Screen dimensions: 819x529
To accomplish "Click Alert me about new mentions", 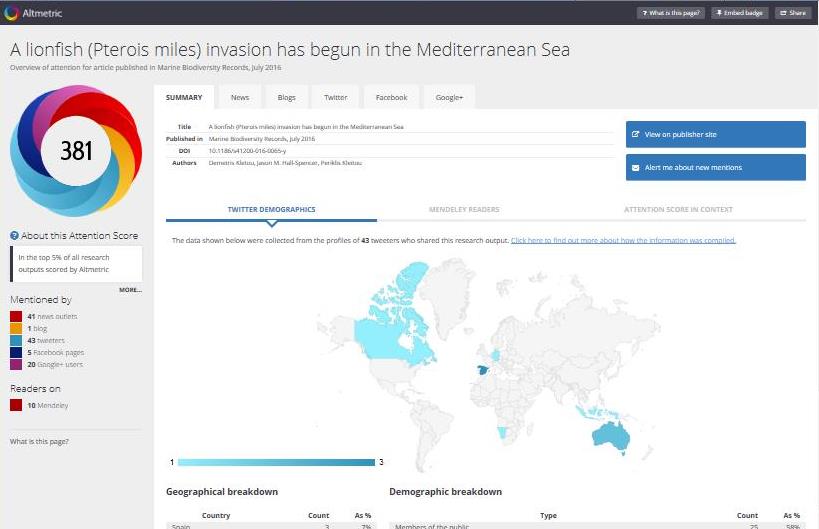I will coord(715,167).
